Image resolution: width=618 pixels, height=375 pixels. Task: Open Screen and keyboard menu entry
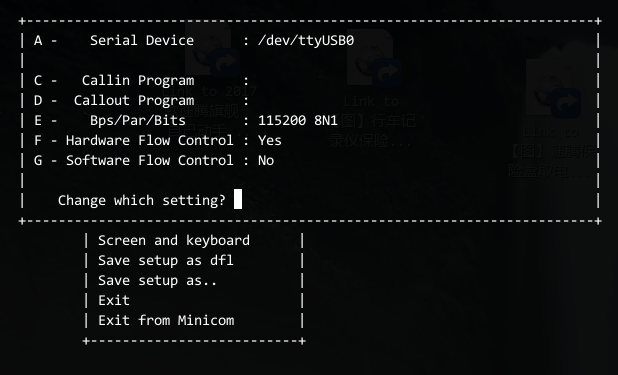[174, 241]
